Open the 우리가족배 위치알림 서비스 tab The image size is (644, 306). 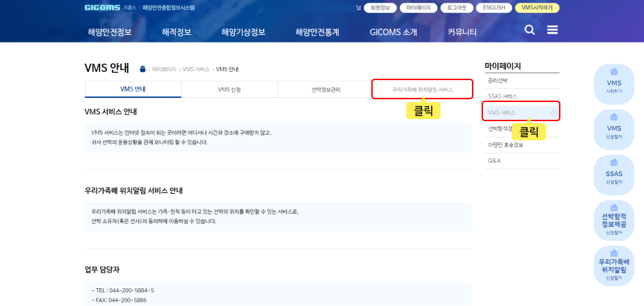click(422, 90)
